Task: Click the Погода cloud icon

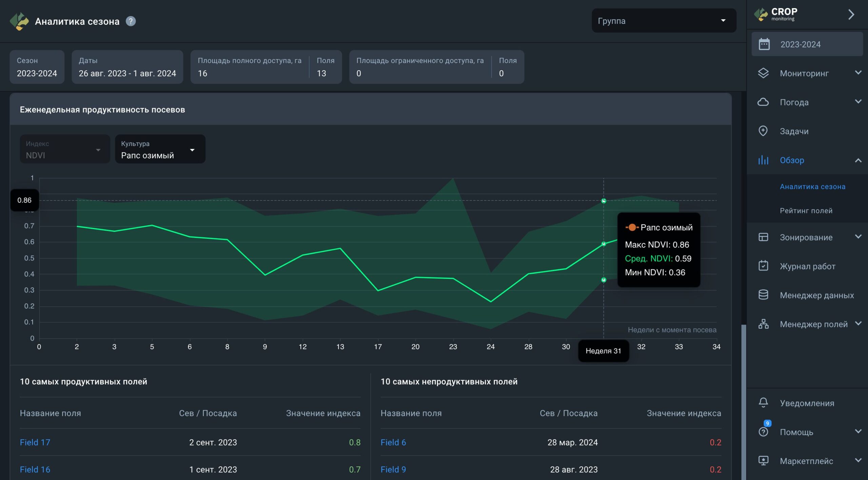Action: pos(763,102)
